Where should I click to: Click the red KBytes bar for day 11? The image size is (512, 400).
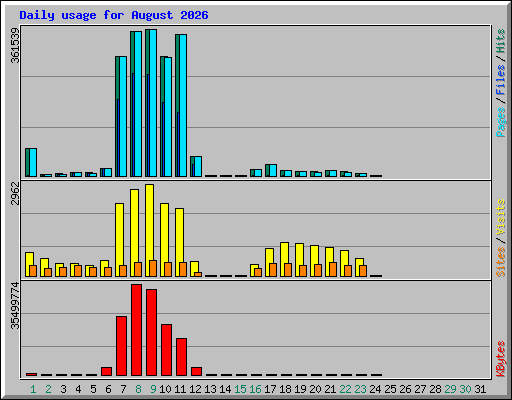(182, 357)
